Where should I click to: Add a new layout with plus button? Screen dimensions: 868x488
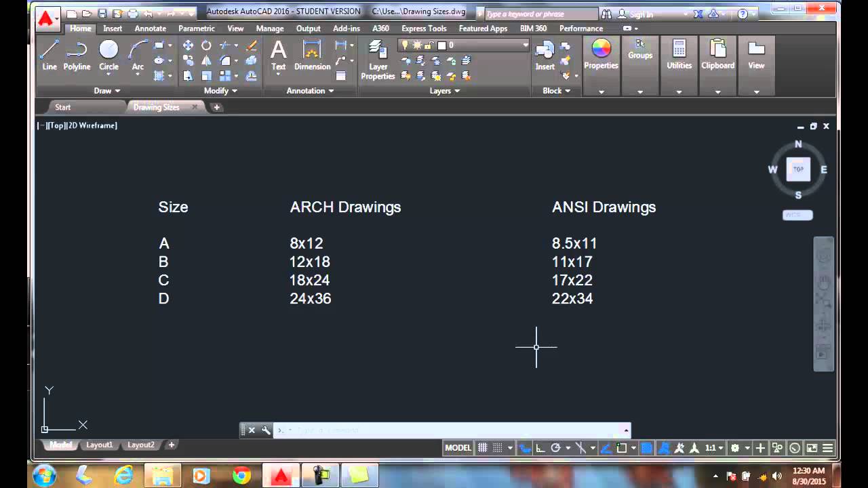point(172,445)
